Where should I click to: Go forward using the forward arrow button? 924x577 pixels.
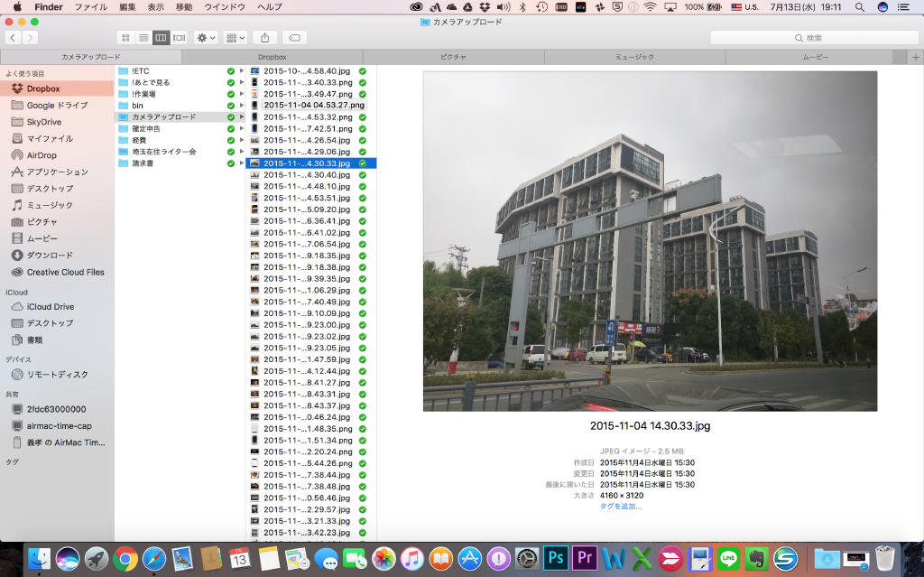click(30, 38)
